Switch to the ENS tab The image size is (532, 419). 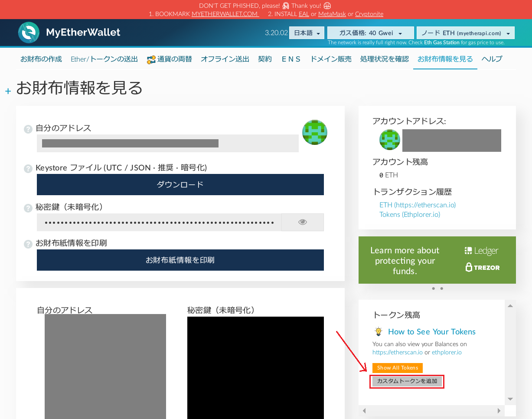(291, 59)
